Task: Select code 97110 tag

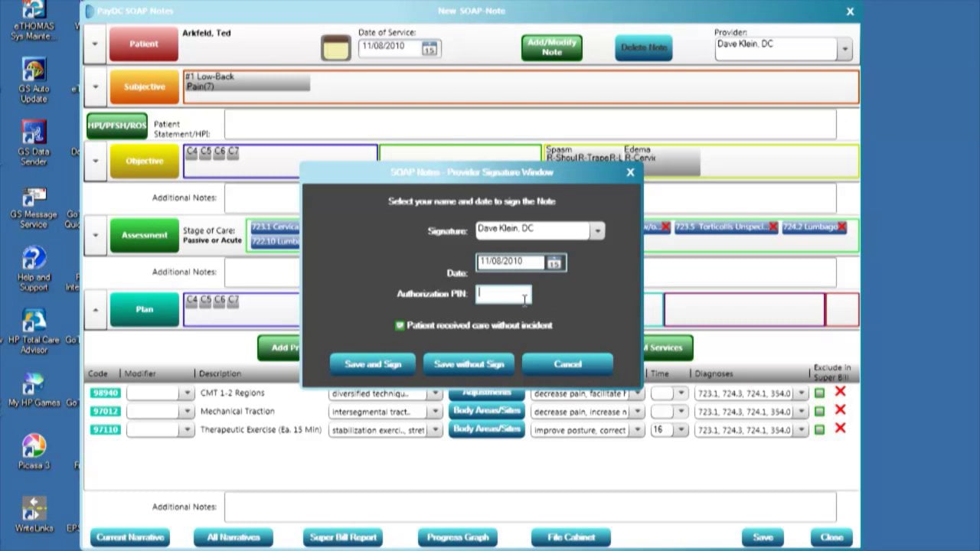Action: [x=105, y=429]
